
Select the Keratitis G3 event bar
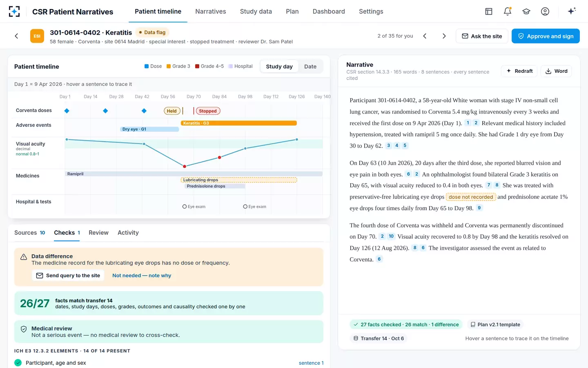click(x=239, y=123)
